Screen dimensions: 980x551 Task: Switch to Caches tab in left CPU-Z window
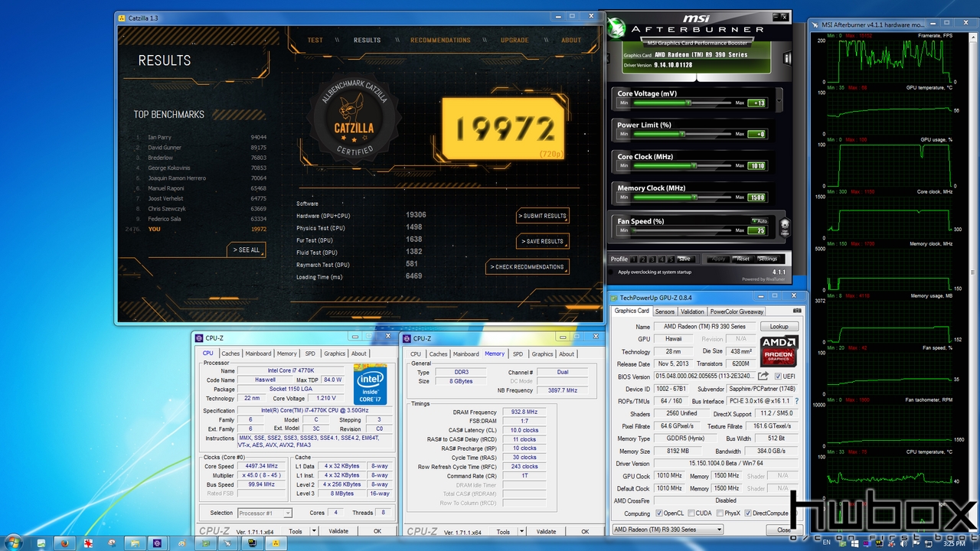click(x=230, y=354)
